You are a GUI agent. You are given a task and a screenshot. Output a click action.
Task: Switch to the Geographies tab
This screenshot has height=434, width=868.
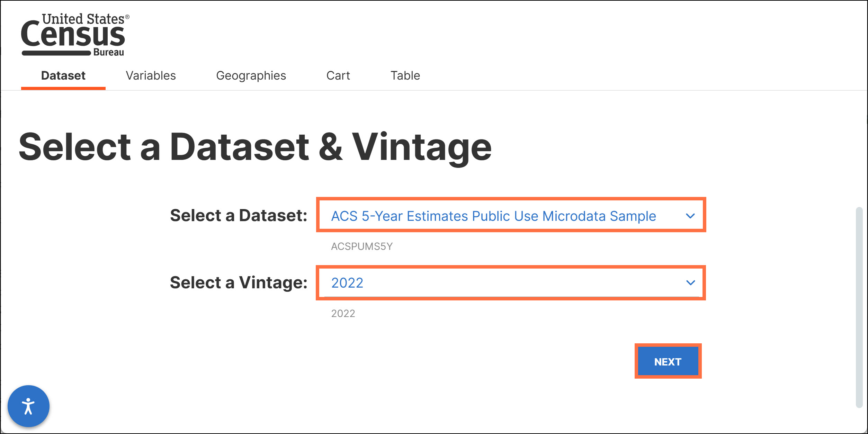[251, 75]
